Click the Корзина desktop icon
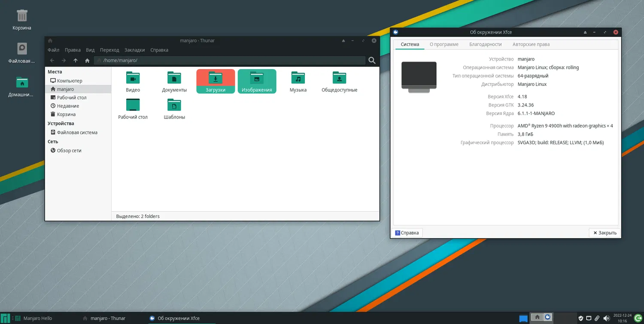The width and height of the screenshot is (644, 324). (22, 20)
